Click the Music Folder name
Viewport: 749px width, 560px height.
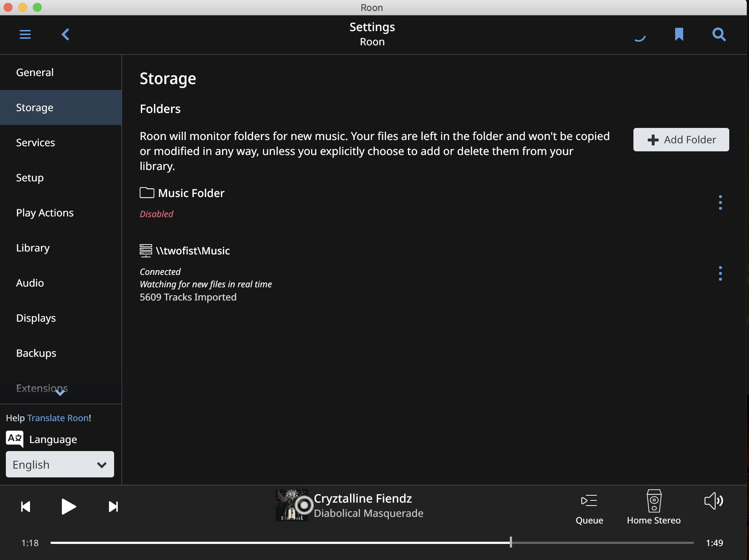[191, 193]
